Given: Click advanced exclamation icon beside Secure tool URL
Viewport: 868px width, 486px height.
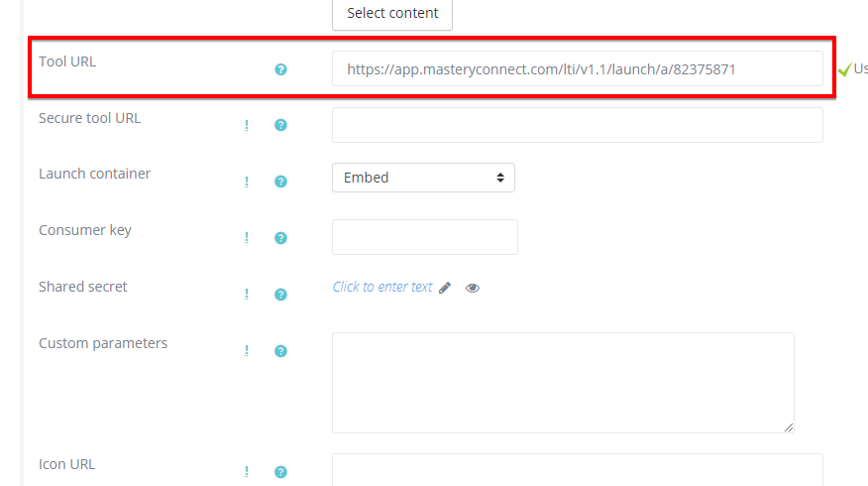Looking at the screenshot, I should pos(247,126).
